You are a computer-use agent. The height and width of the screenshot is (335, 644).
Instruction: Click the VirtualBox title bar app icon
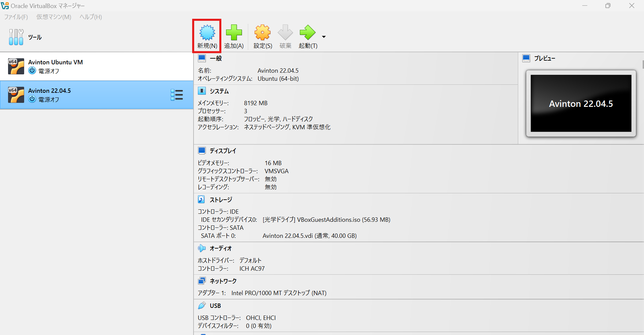tap(5, 6)
